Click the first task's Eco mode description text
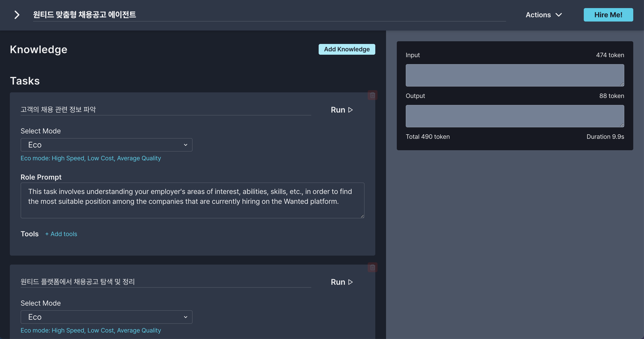The image size is (644, 339). click(91, 158)
